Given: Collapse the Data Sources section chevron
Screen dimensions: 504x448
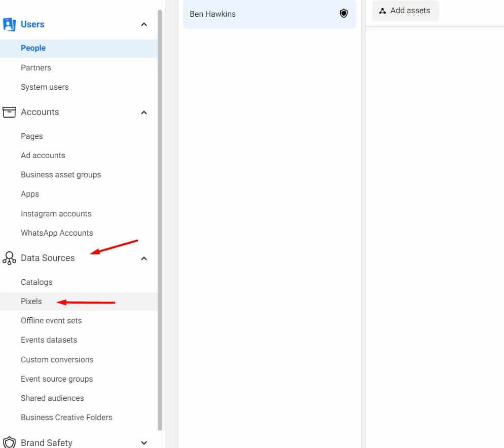Looking at the screenshot, I should click(x=144, y=258).
